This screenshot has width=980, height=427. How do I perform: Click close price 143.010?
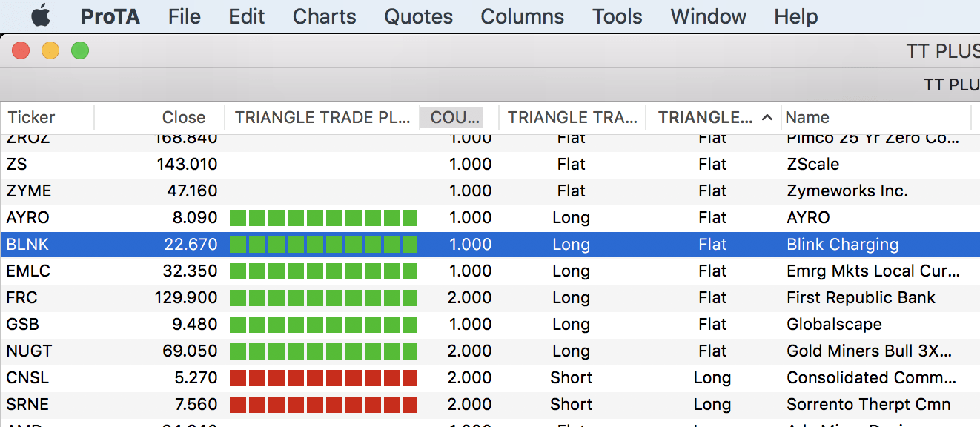click(187, 165)
